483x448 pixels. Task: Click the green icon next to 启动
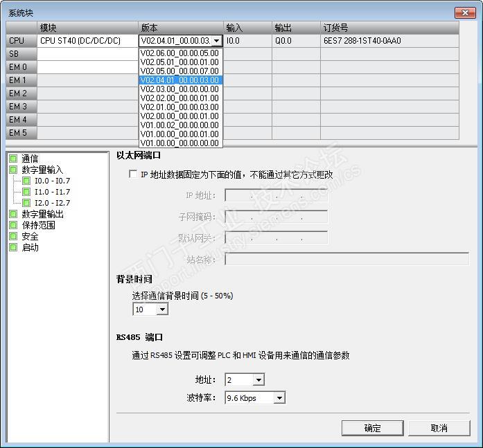(13, 247)
